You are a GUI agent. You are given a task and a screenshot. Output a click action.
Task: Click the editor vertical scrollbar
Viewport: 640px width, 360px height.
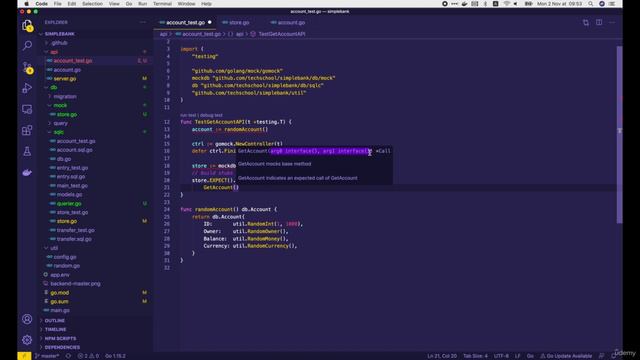point(620,135)
